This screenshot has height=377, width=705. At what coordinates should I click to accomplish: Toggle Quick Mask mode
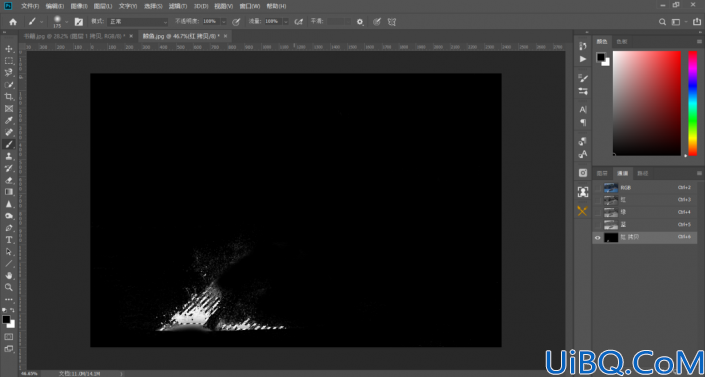click(x=9, y=337)
